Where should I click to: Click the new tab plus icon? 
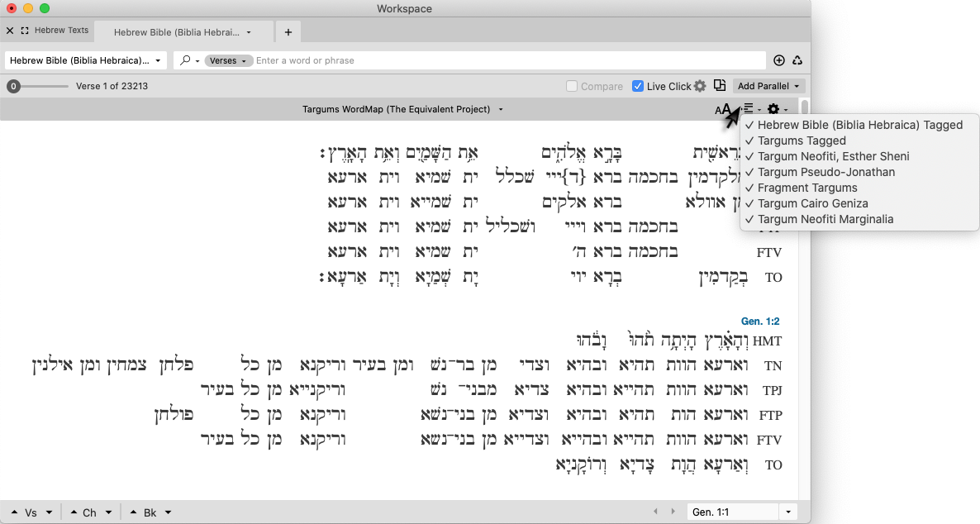[288, 32]
